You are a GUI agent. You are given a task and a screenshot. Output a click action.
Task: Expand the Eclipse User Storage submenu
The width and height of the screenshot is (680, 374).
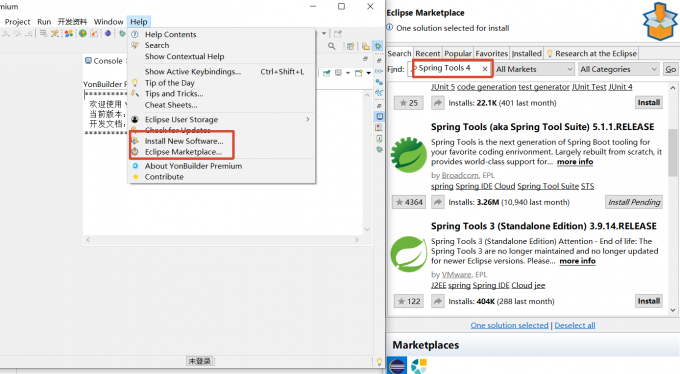(x=221, y=119)
